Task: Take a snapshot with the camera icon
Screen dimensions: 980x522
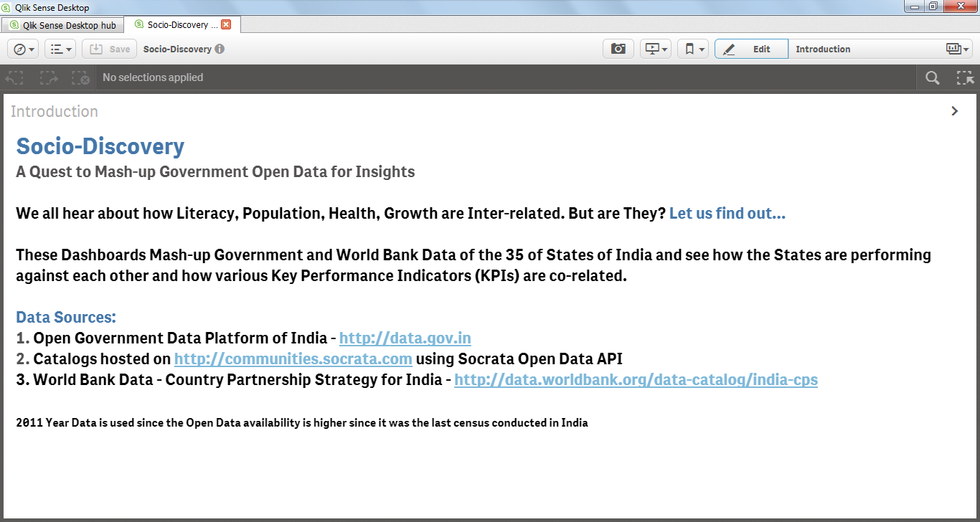Action: tap(618, 49)
